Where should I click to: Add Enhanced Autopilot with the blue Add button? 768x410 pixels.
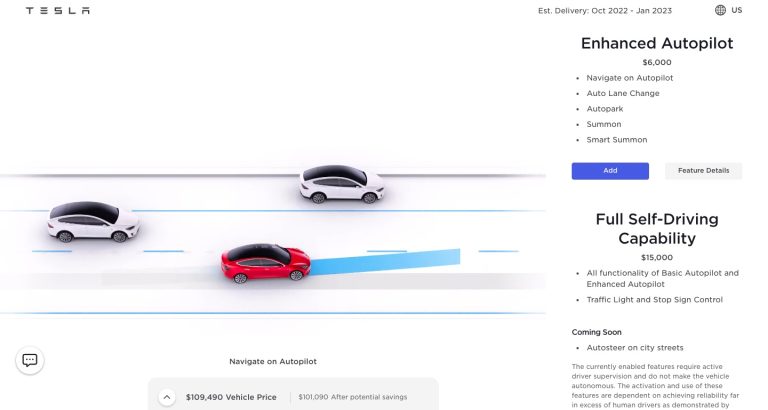pyautogui.click(x=610, y=171)
